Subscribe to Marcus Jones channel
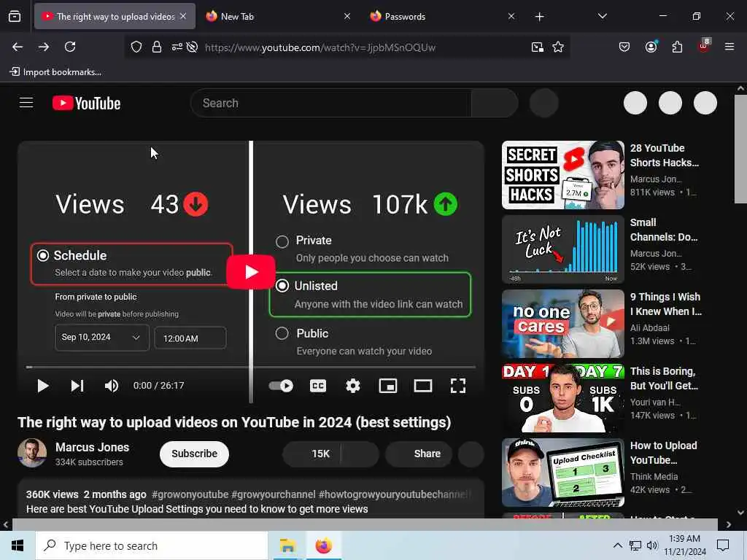The height and width of the screenshot is (560, 747). pos(194,454)
